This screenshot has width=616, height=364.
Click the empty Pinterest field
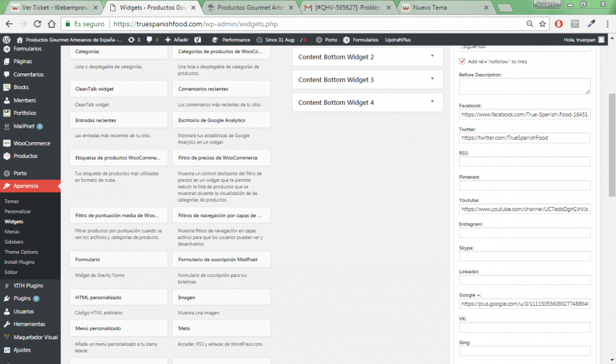525,185
